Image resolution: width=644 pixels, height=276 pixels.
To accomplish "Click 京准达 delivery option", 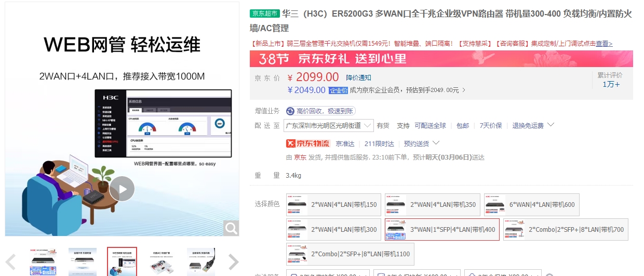I will [345, 144].
